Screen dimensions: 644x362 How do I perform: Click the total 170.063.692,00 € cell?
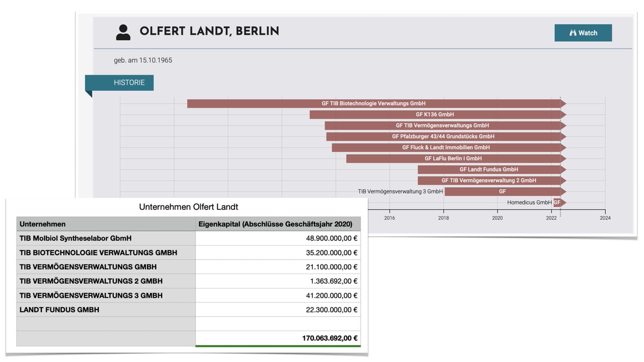pyautogui.click(x=278, y=338)
